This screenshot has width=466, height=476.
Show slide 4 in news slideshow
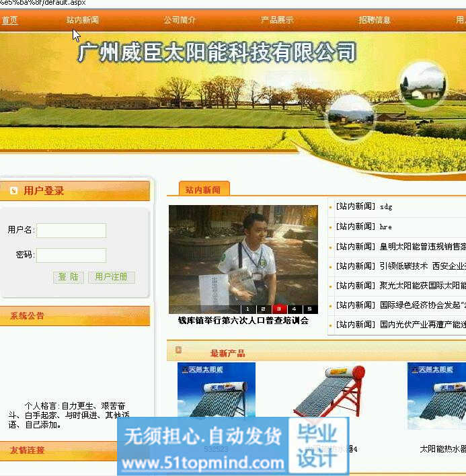click(294, 309)
